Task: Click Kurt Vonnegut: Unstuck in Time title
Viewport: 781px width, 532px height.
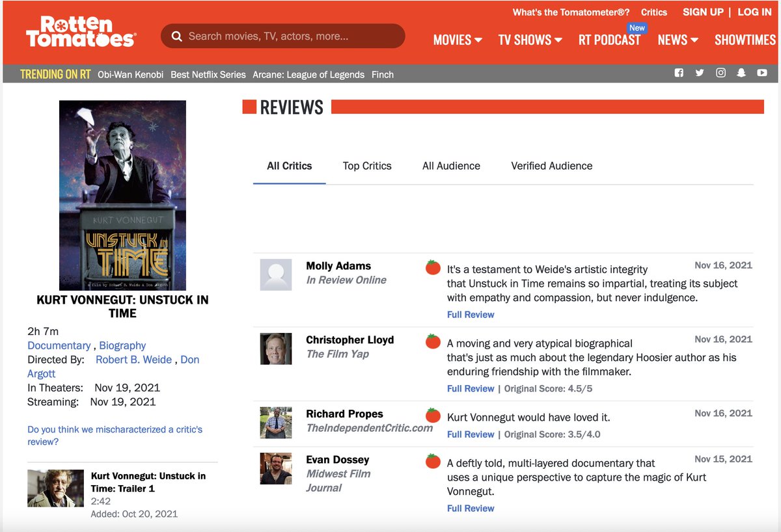Action: (122, 306)
